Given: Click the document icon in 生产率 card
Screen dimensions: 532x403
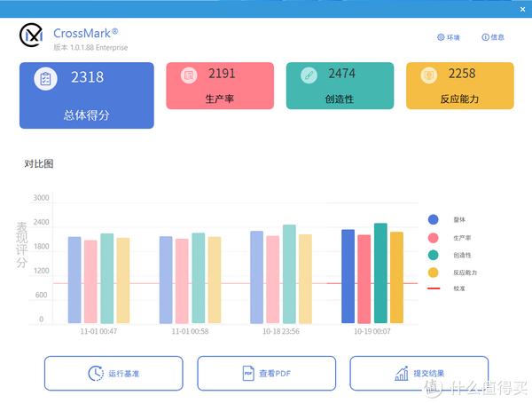Looking at the screenshot, I should (x=189, y=75).
